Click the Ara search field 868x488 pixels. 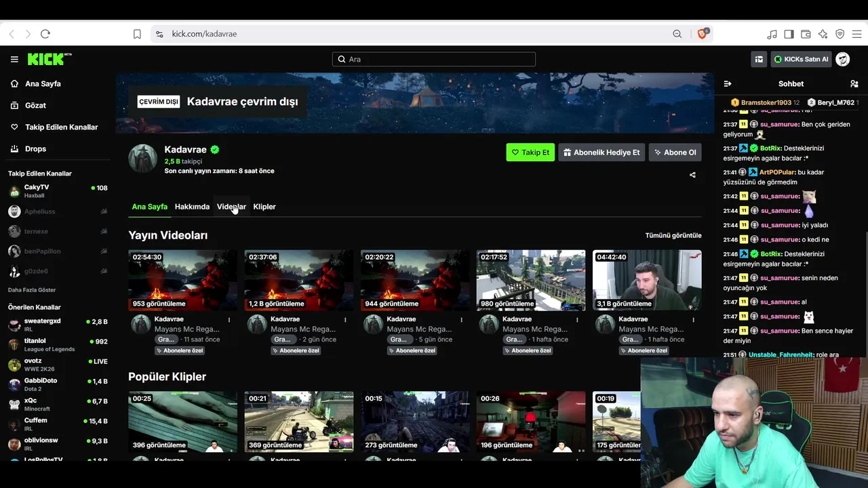pos(434,60)
